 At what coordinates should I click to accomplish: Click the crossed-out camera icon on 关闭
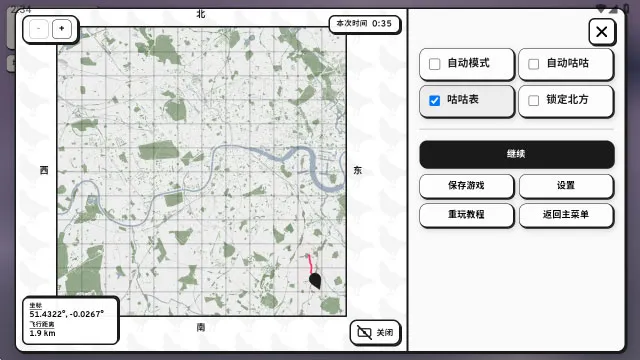click(364, 332)
